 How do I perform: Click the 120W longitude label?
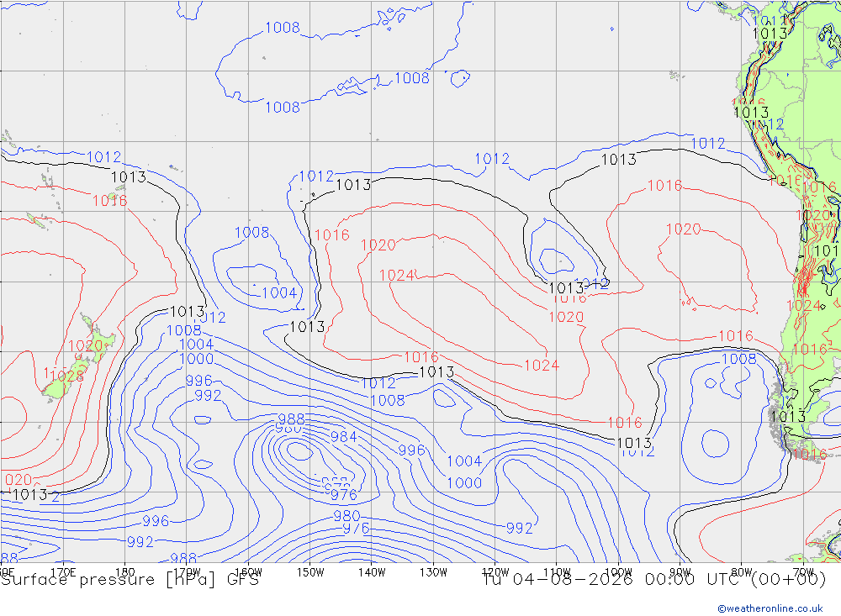point(495,572)
